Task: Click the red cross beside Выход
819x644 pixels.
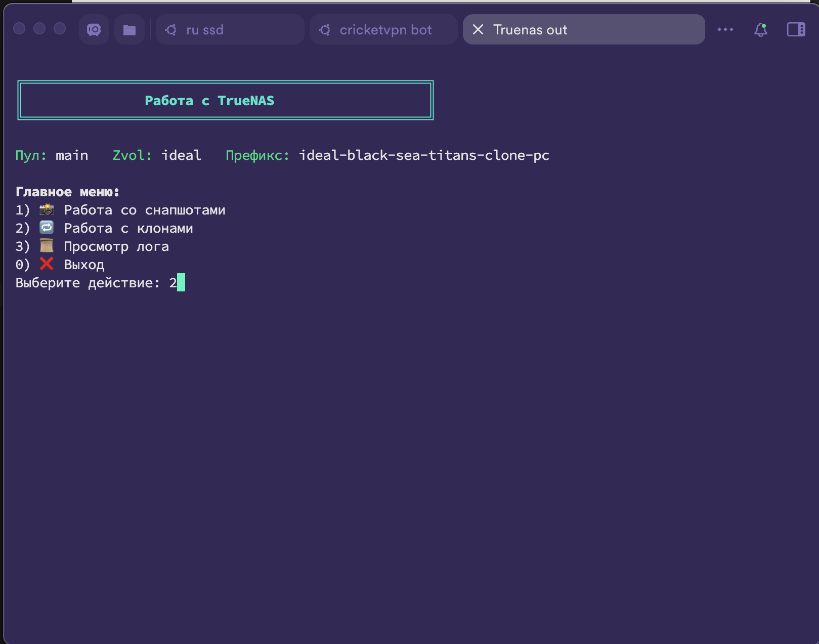Action: 47,264
